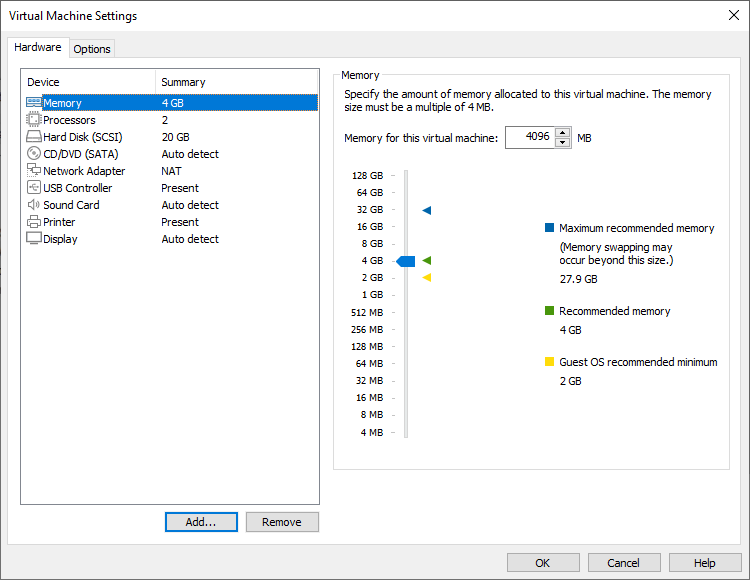Select the Network Adapter icon

click(x=33, y=171)
